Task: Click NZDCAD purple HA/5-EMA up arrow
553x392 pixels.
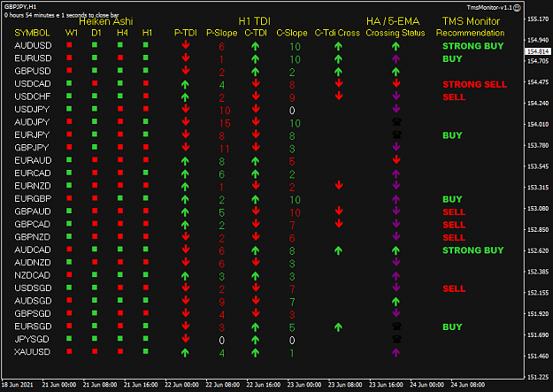Action: (x=396, y=275)
